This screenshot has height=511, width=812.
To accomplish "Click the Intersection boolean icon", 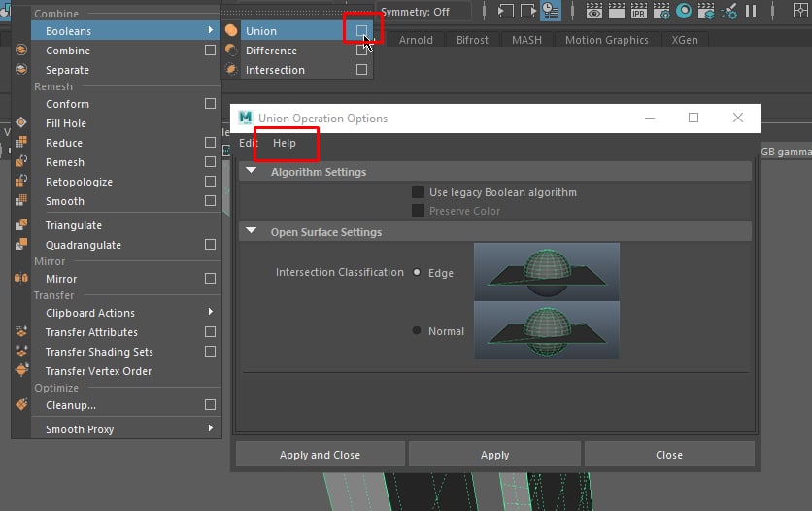I will [231, 69].
